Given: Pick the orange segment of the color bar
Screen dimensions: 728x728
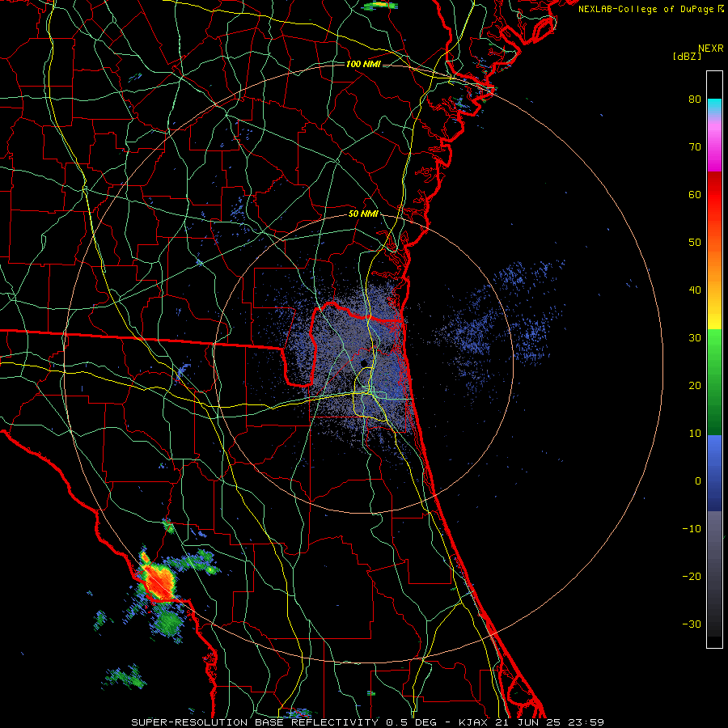Looking at the screenshot, I should [714, 269].
